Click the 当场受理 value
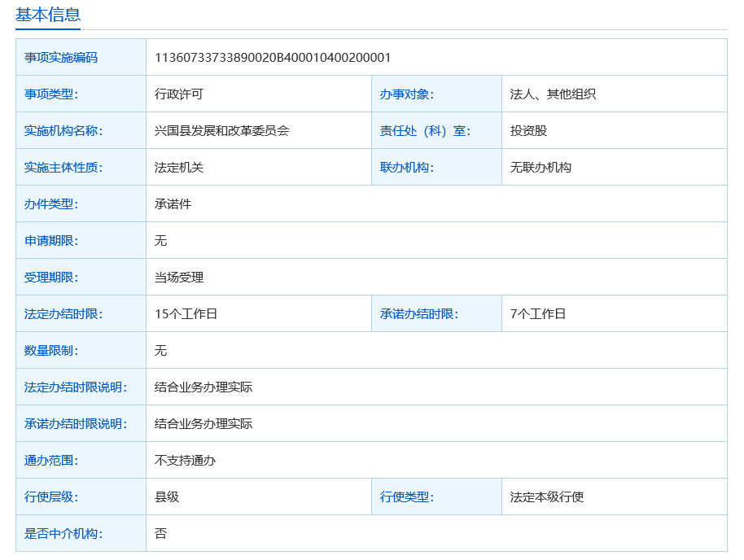Screen dimensions: 744x560 [179, 277]
